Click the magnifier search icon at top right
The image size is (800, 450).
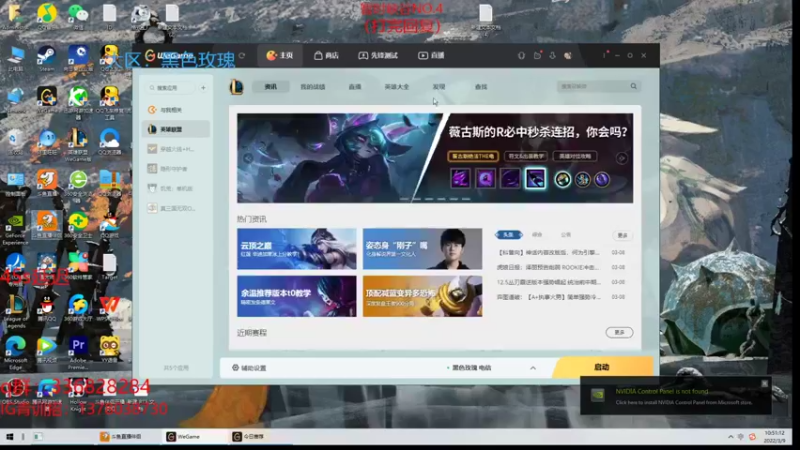(633, 86)
